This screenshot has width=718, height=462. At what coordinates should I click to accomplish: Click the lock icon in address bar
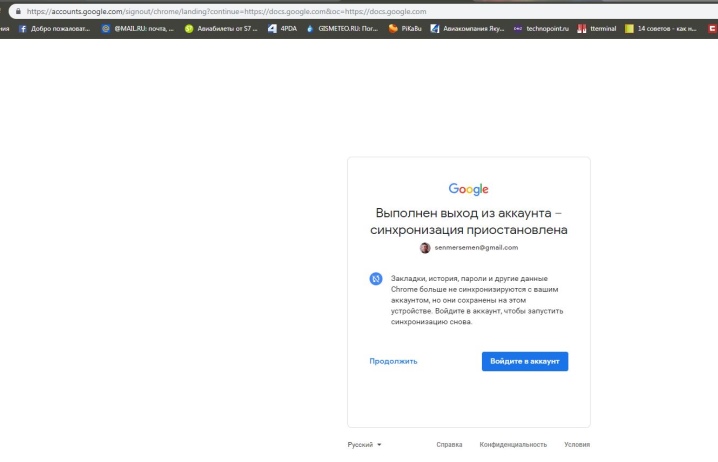[18, 11]
